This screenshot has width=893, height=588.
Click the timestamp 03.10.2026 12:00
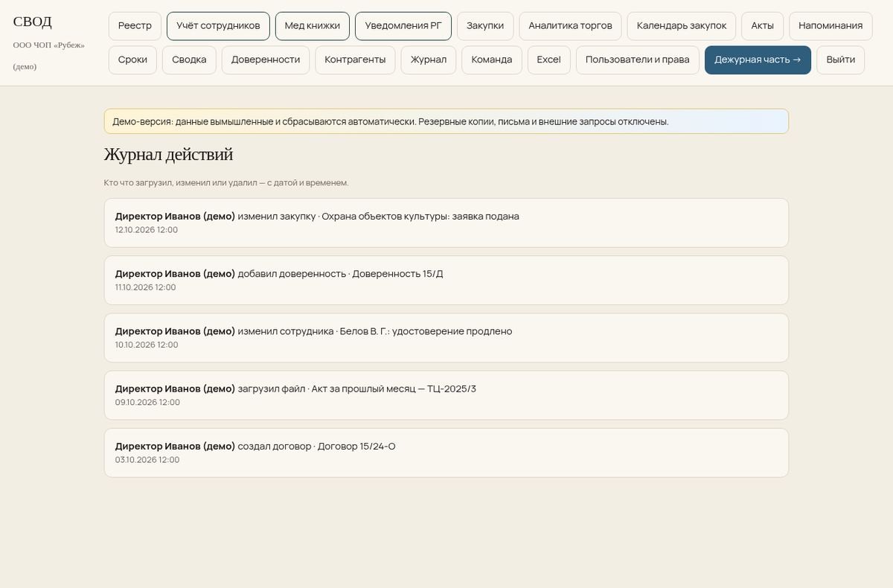(x=147, y=459)
